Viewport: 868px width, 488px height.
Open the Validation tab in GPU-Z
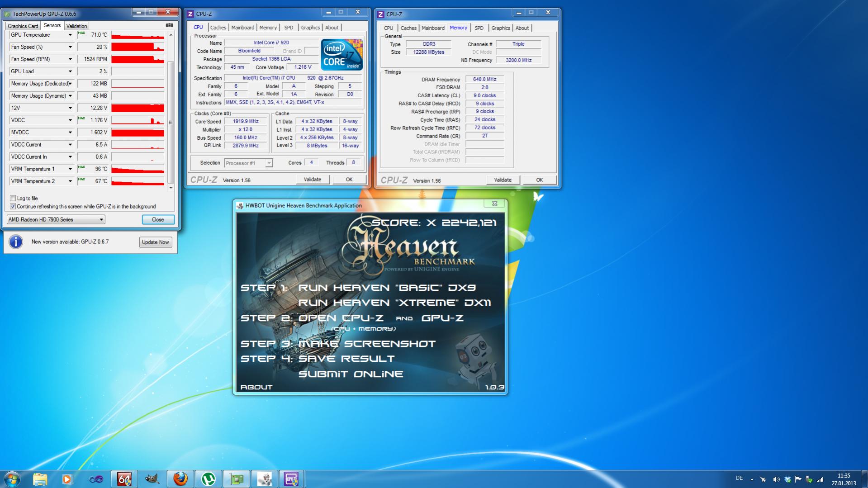(x=76, y=26)
